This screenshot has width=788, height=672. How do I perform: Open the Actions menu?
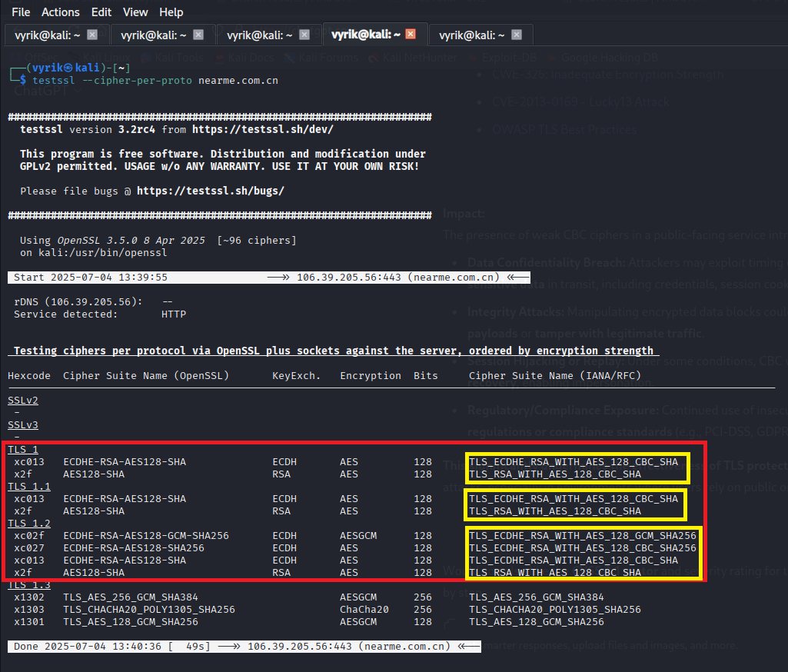[61, 12]
